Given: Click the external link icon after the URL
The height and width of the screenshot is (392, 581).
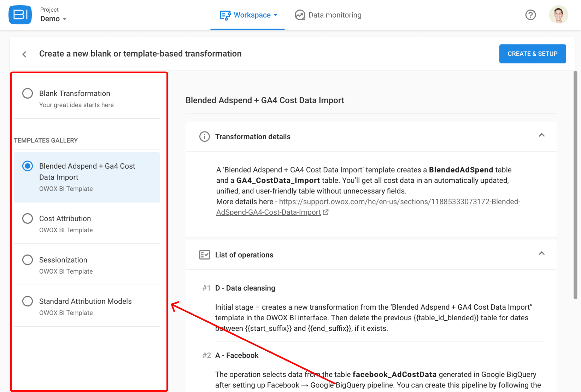Looking at the screenshot, I should pos(326,212).
